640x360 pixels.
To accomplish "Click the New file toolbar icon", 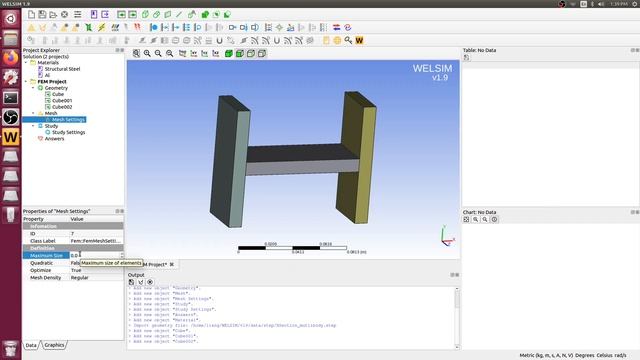I will 31,15.
